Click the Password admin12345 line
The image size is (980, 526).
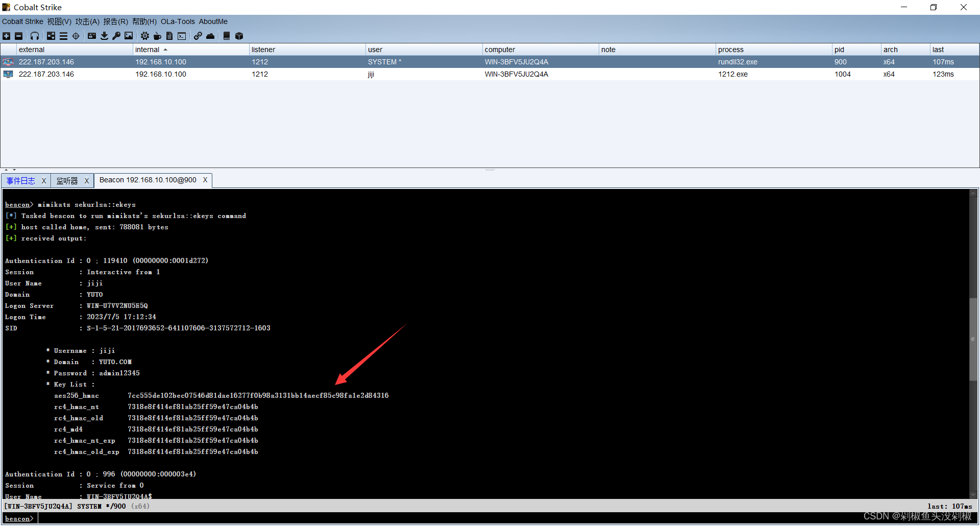93,373
